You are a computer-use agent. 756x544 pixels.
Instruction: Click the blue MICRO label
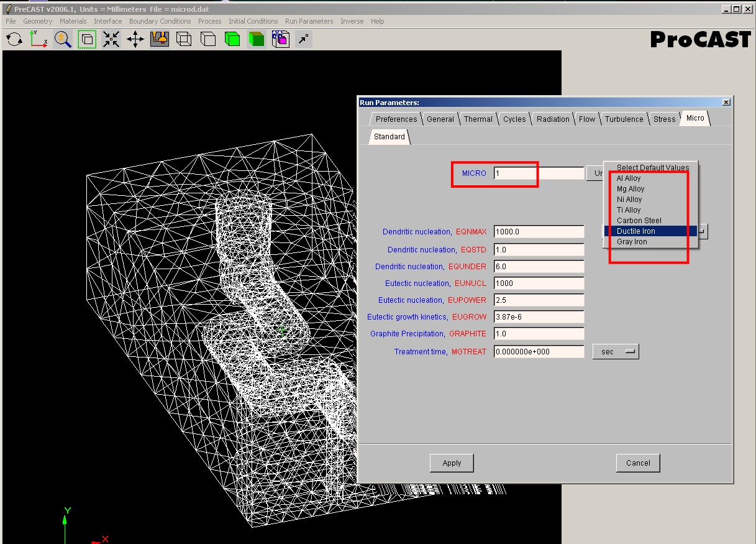474,173
